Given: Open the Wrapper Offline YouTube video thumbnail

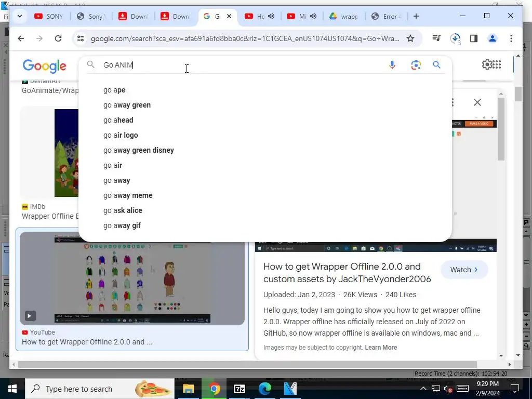Looking at the screenshot, I should pos(132,278).
